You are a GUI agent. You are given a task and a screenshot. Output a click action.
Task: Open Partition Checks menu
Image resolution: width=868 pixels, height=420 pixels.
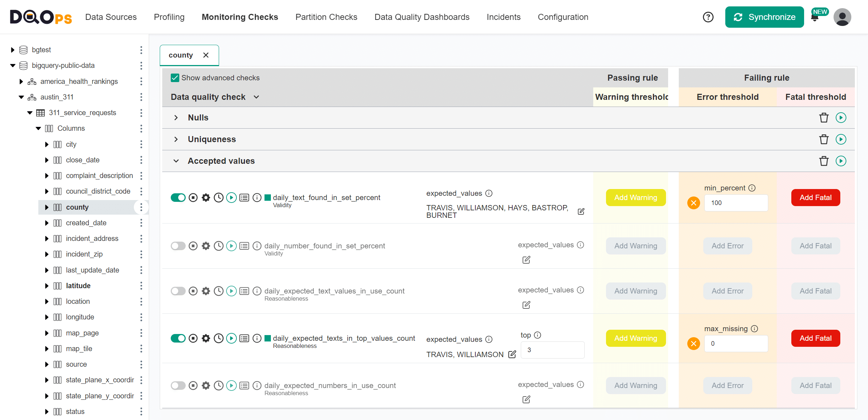pos(326,17)
